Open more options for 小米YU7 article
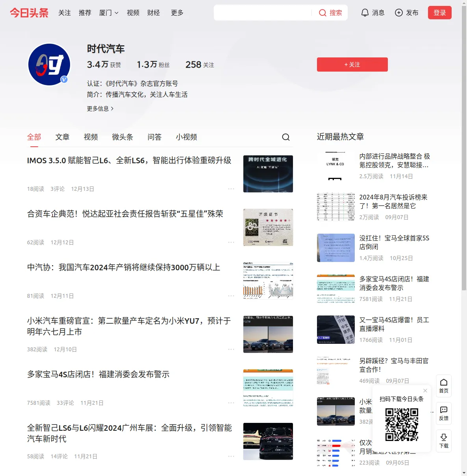The height and width of the screenshot is (476, 467). point(231,349)
